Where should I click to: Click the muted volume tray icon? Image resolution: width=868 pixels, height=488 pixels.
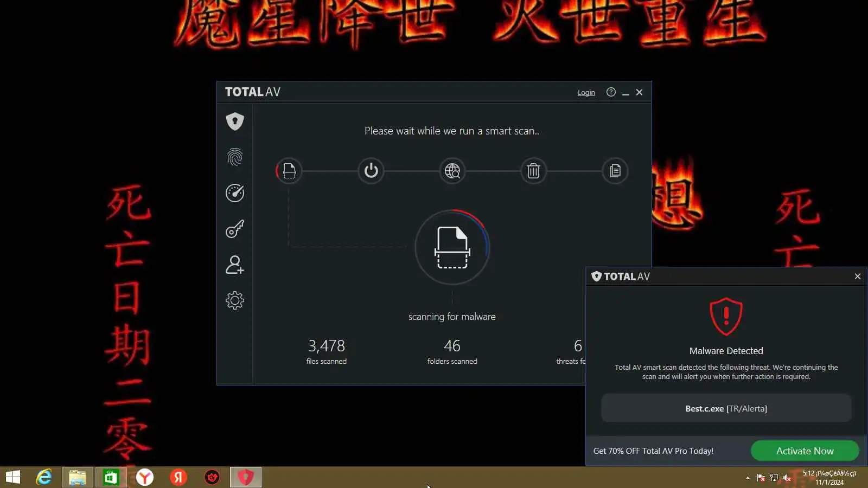coord(787,478)
